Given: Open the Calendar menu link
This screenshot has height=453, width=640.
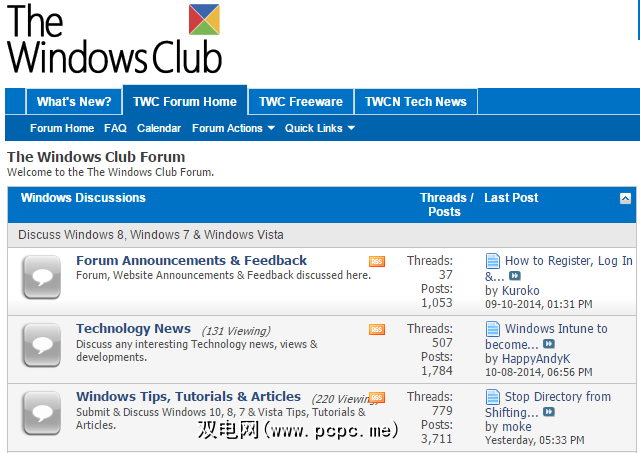Looking at the screenshot, I should tap(159, 128).
